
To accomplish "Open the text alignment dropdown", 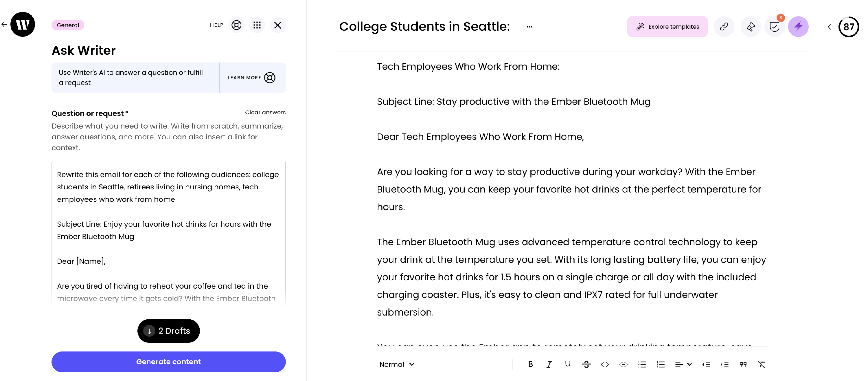I will [x=683, y=364].
